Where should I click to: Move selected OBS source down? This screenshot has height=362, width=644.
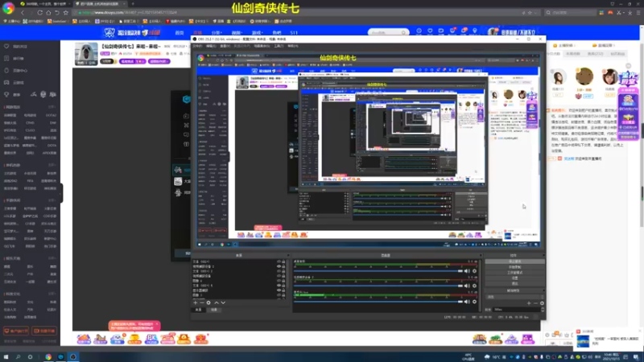pyautogui.click(x=223, y=302)
